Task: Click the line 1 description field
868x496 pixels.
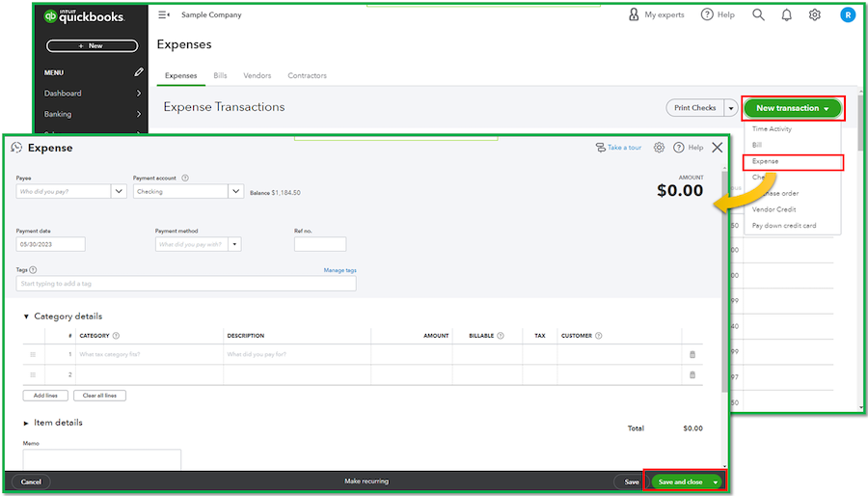Action: coord(297,354)
